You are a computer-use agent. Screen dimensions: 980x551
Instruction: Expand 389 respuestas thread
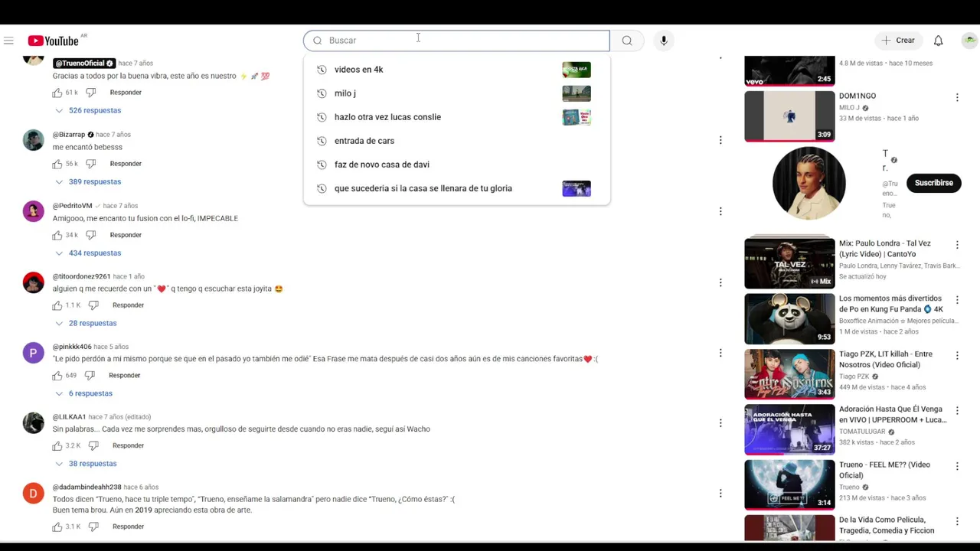click(87, 181)
